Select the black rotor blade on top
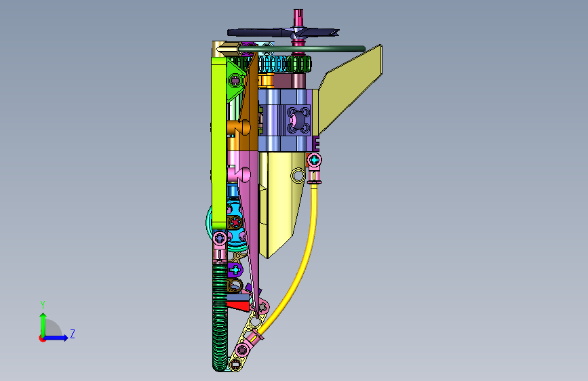This screenshot has width=588, height=381. 283,33
